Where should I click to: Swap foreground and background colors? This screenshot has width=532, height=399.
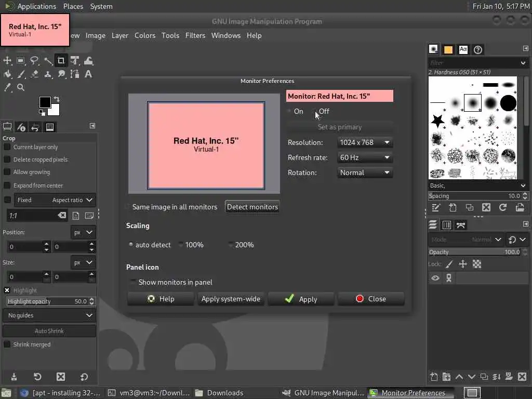pyautogui.click(x=57, y=99)
